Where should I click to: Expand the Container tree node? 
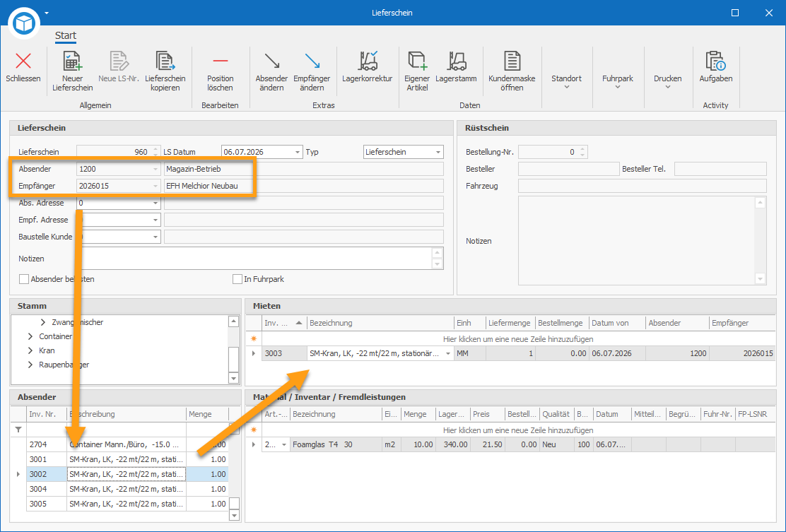[30, 336]
